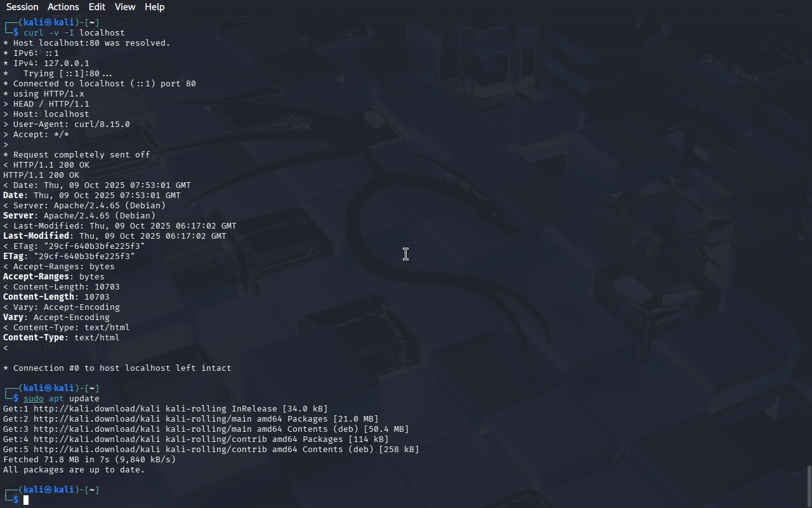The height and width of the screenshot is (508, 812).
Task: Open the View menu
Action: pos(125,7)
